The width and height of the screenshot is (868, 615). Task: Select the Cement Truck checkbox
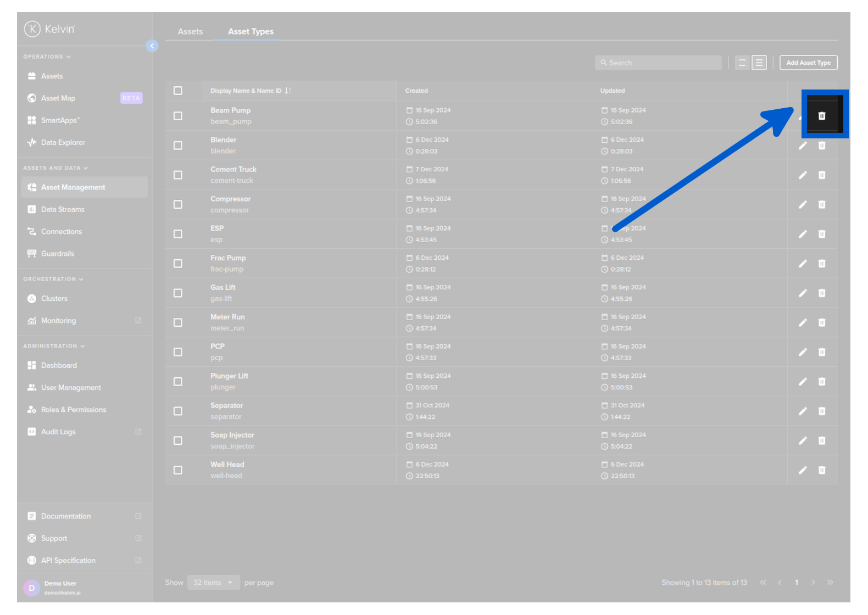point(178,175)
